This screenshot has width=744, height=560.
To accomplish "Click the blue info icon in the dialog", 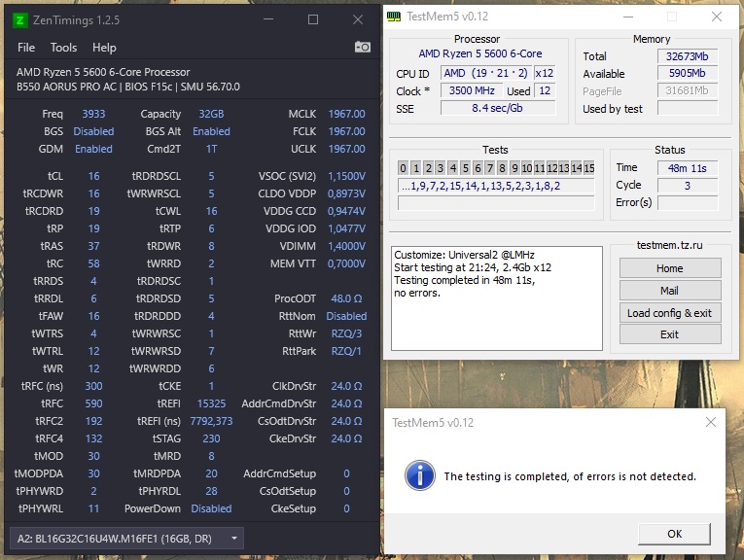I will [x=420, y=475].
